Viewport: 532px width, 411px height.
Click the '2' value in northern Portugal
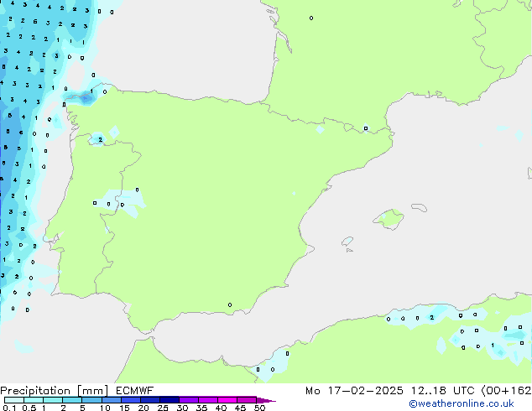pyautogui.click(x=100, y=140)
